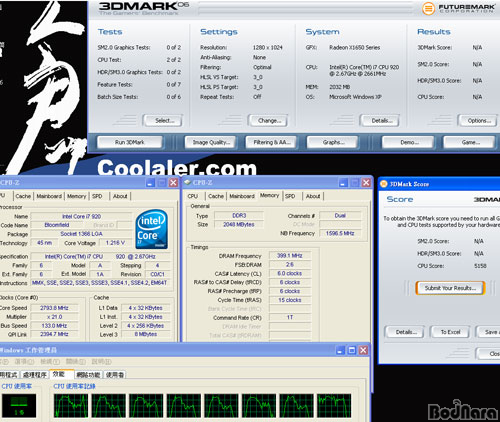Click Submit Your Results... button
Image resolution: width=500 pixels, height=422 pixels.
(450, 288)
